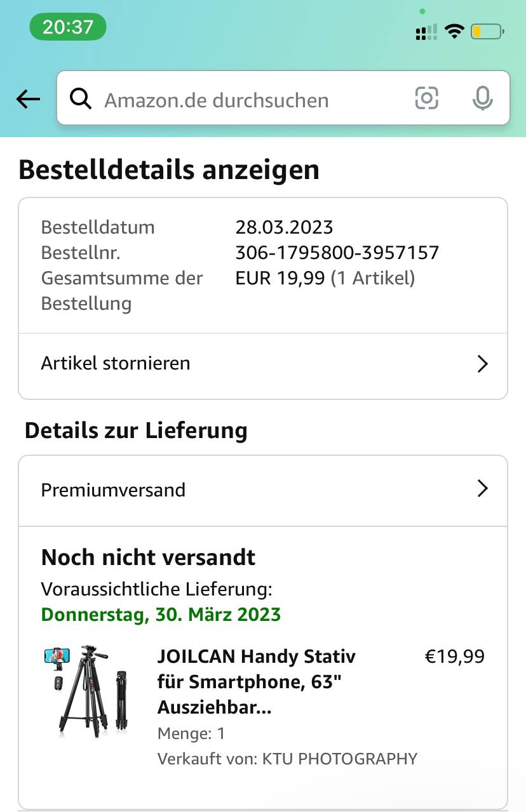Tap the microphone voice search icon

click(482, 98)
